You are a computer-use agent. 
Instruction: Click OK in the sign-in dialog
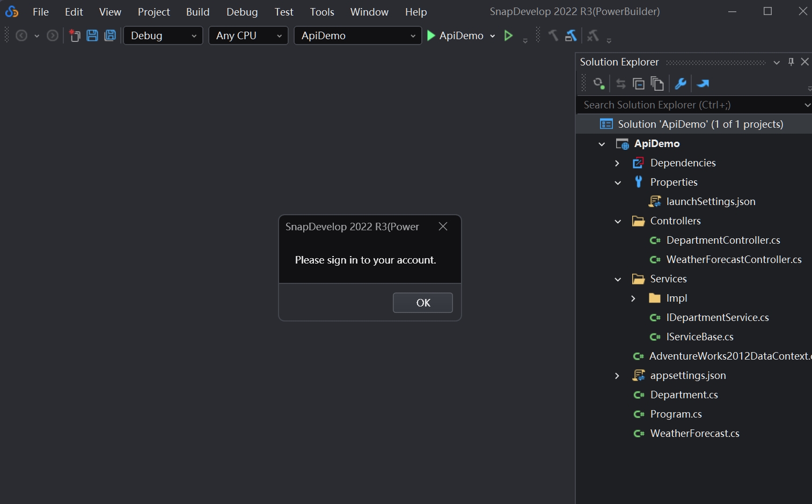(x=423, y=303)
